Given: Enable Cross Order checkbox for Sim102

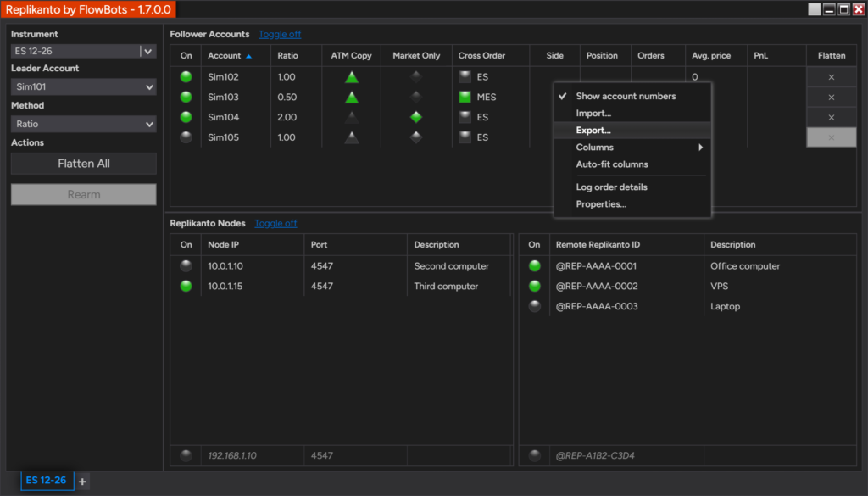Looking at the screenshot, I should pyautogui.click(x=465, y=77).
